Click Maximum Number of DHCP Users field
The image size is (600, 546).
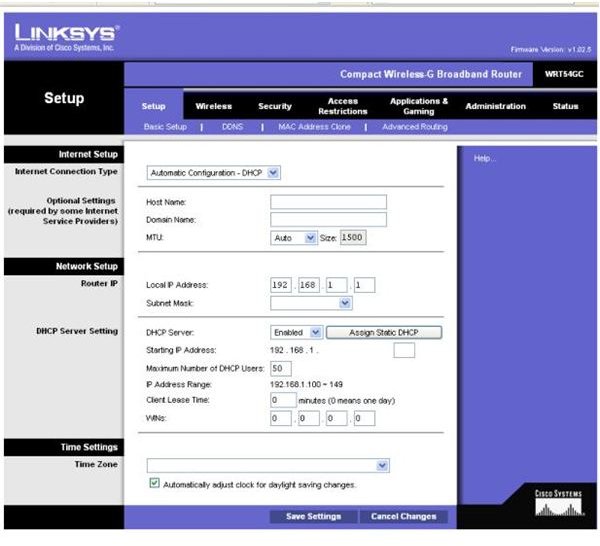281,368
